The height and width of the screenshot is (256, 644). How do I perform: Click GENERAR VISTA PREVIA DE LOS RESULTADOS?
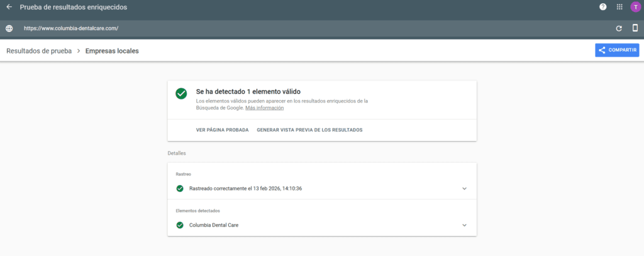click(x=309, y=130)
